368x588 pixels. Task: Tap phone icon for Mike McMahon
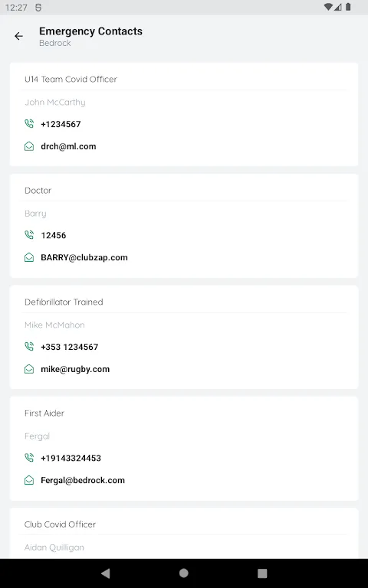click(x=29, y=347)
